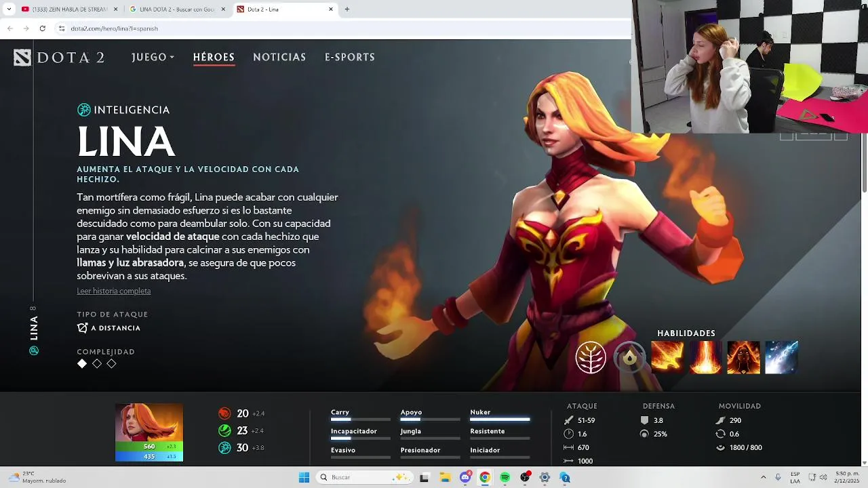The height and width of the screenshot is (488, 868).
Task: Click the turn rate icon
Action: coord(720,434)
